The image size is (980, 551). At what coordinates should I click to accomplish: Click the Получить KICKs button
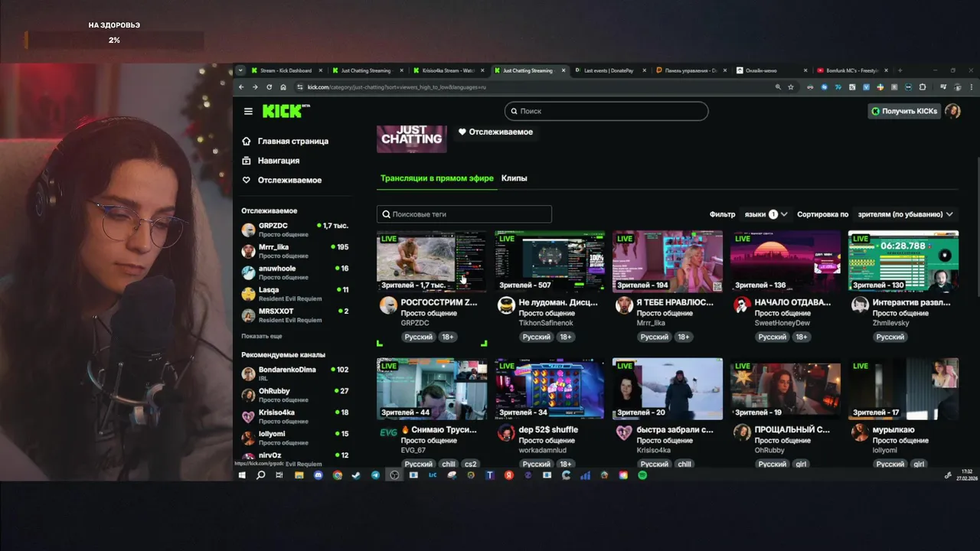point(904,111)
